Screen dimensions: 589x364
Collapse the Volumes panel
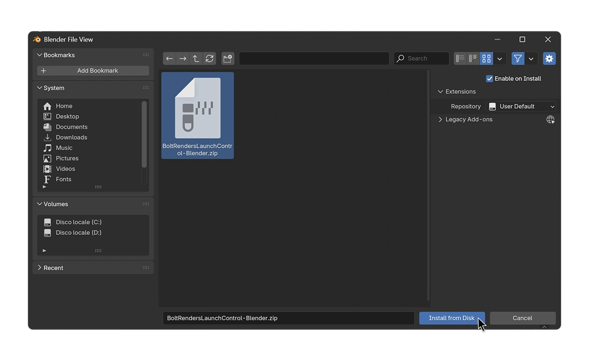(40, 204)
